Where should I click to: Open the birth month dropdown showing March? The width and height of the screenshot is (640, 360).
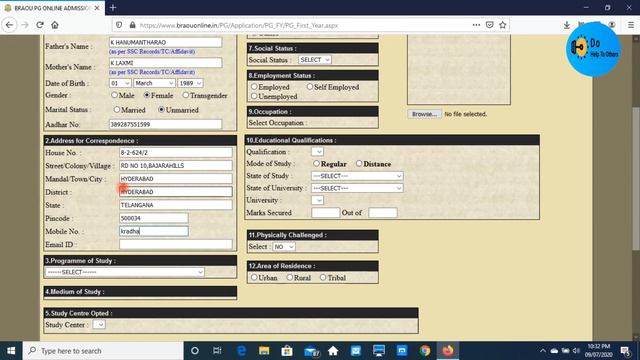point(154,83)
